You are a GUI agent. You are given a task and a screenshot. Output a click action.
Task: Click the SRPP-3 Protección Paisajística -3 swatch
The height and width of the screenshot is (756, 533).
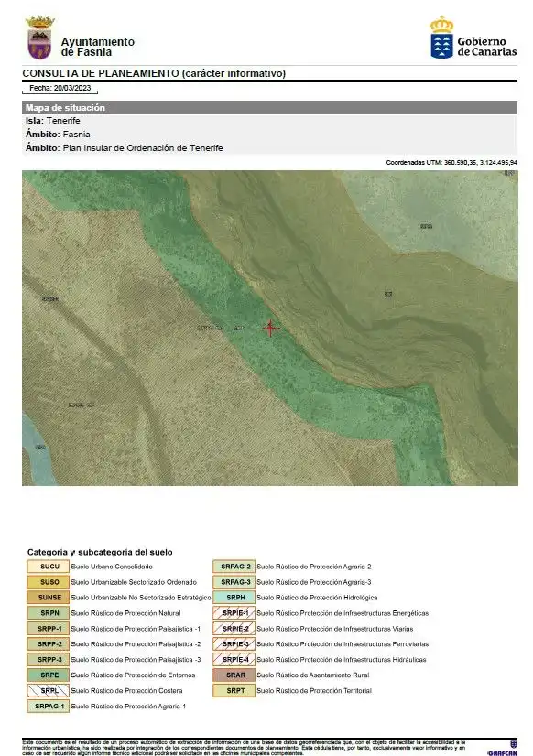pyautogui.click(x=49, y=660)
